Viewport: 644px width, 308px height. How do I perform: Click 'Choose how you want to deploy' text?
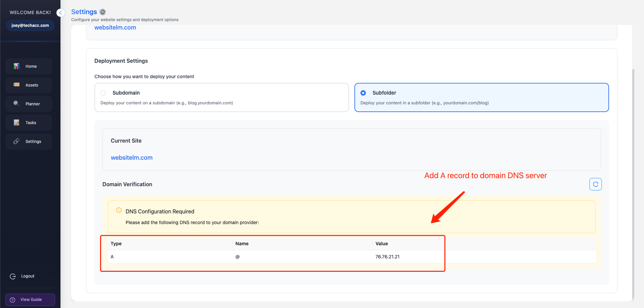(144, 76)
